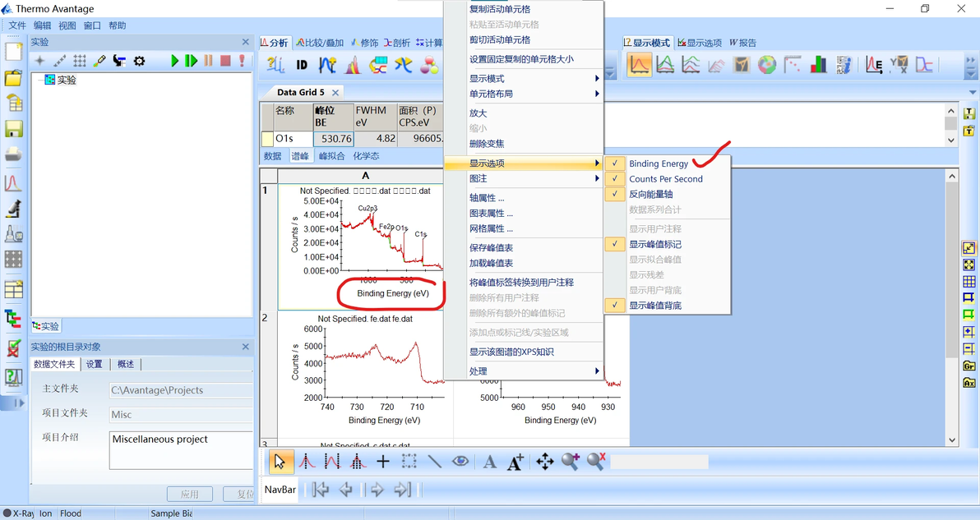Click the red Stop experiment square icon
Screen dimensions: 980x520
(225, 61)
